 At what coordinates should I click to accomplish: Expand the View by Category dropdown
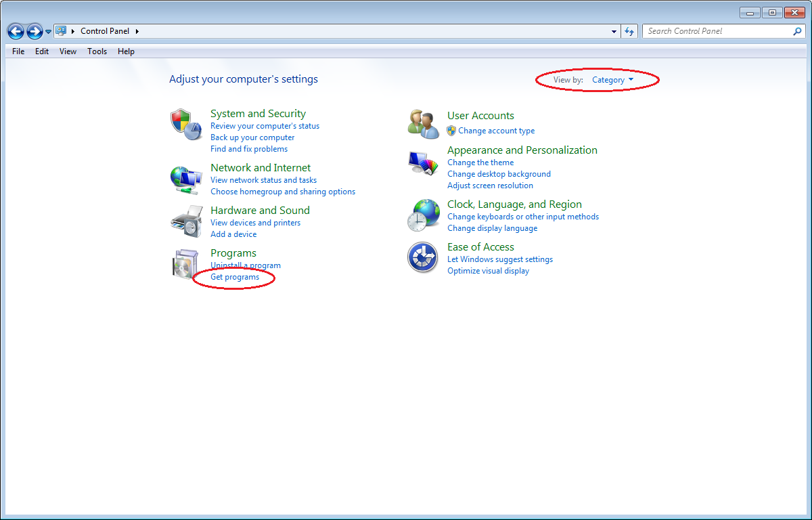[612, 80]
